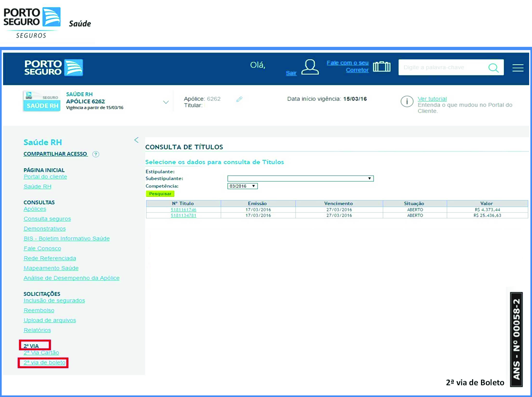532x397 pixels.
Task: Expand the Apólice 6262 selector chevron
Action: 166,102
